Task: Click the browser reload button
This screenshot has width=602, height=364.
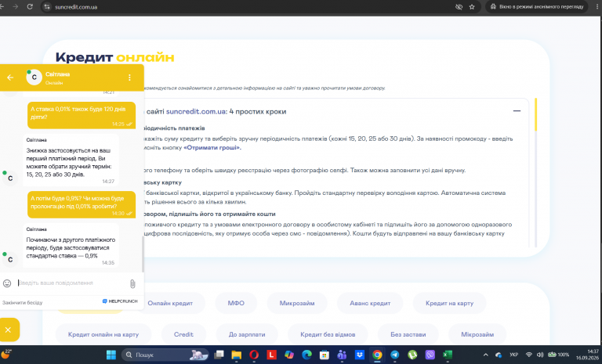Action: click(30, 6)
